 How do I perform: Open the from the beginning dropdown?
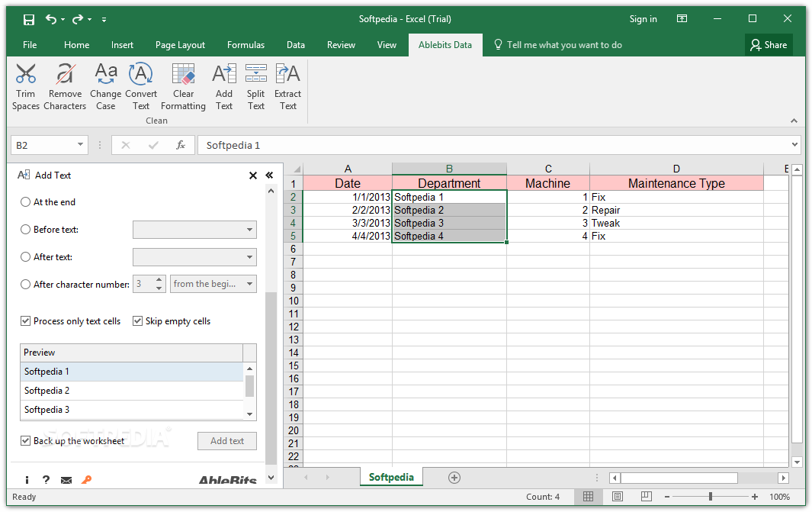[213, 284]
